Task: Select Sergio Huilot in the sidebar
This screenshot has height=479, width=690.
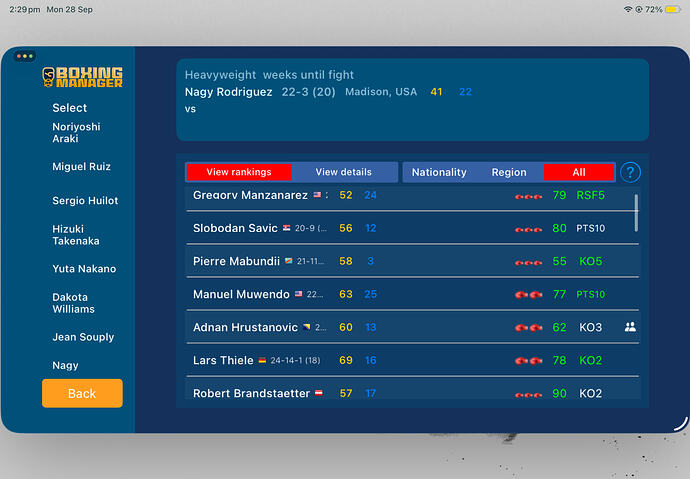Action: tap(85, 201)
